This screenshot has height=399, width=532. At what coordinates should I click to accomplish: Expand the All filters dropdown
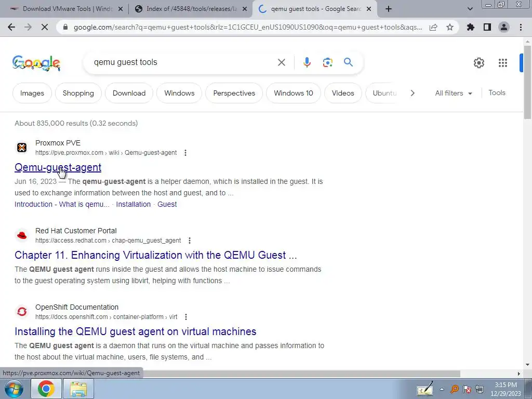tap(453, 94)
